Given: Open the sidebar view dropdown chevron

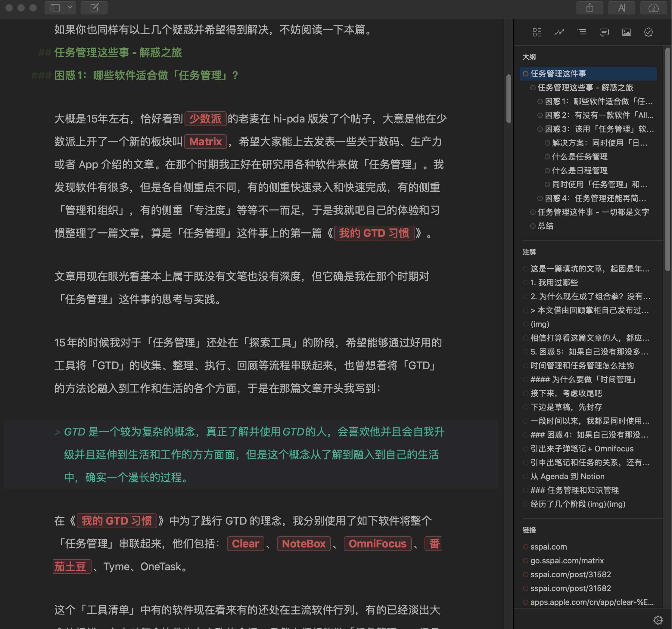Looking at the screenshot, I should tap(70, 8).
